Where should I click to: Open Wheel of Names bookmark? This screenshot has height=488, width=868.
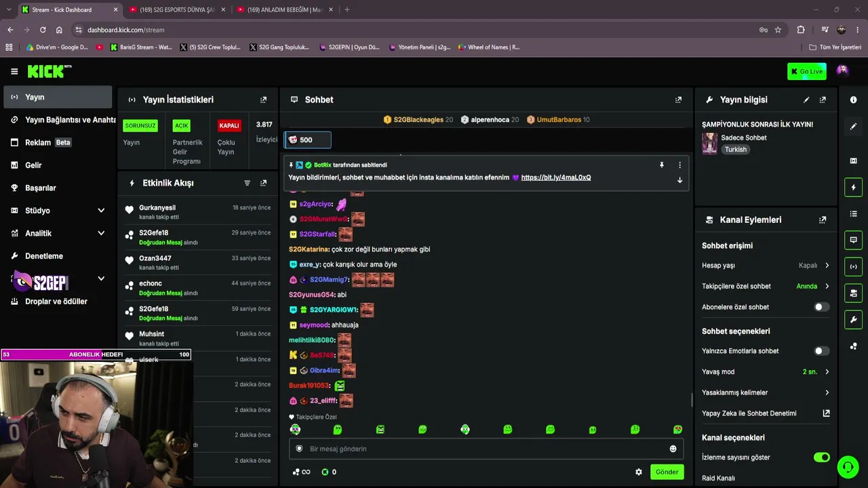coord(488,47)
